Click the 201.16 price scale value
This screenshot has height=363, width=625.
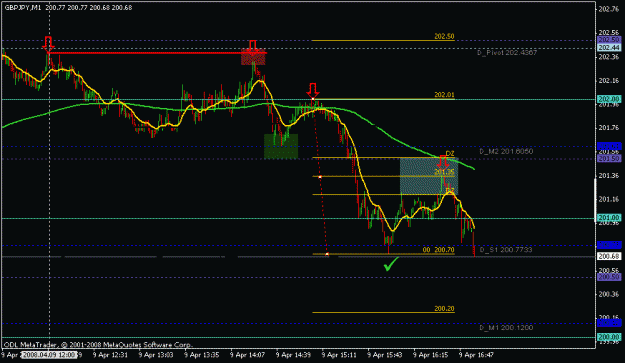point(609,199)
